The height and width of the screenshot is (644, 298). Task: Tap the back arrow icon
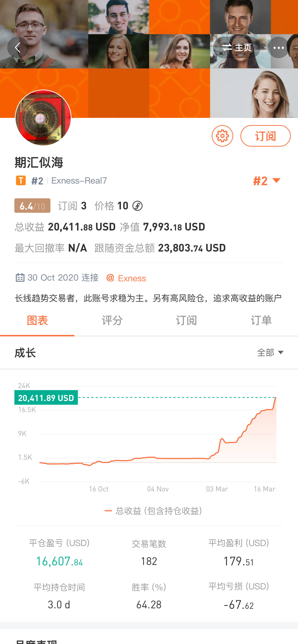18,47
